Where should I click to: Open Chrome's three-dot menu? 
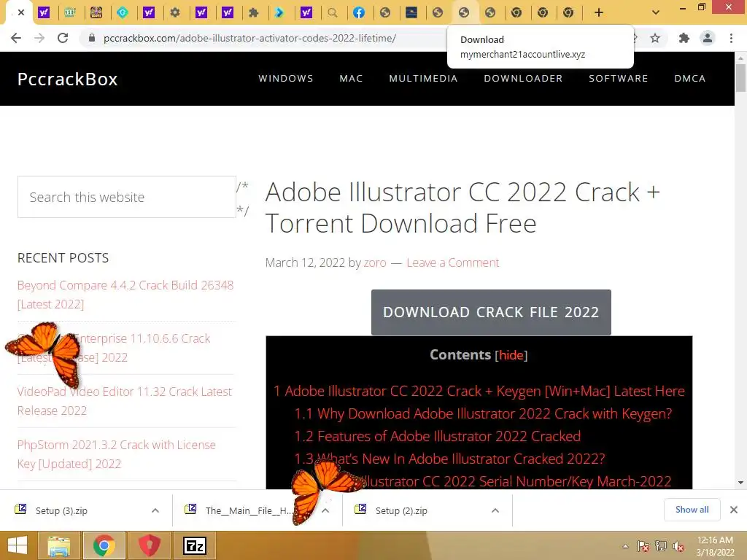731,38
